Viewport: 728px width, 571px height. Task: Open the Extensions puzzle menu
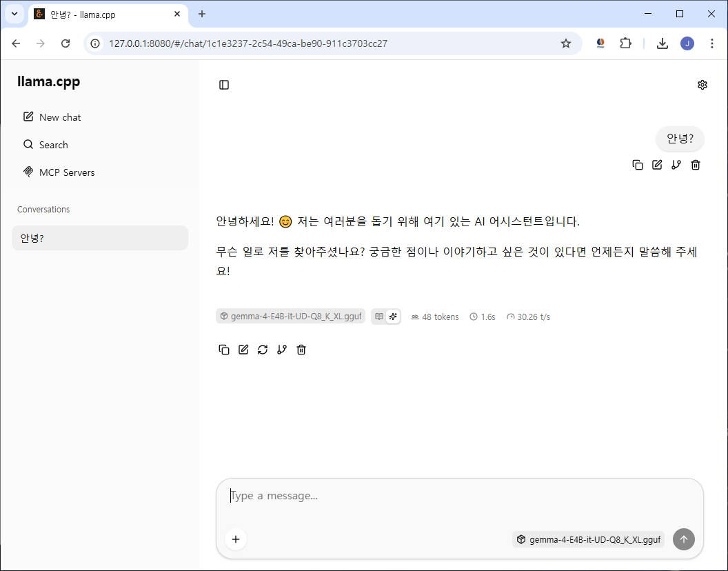625,43
